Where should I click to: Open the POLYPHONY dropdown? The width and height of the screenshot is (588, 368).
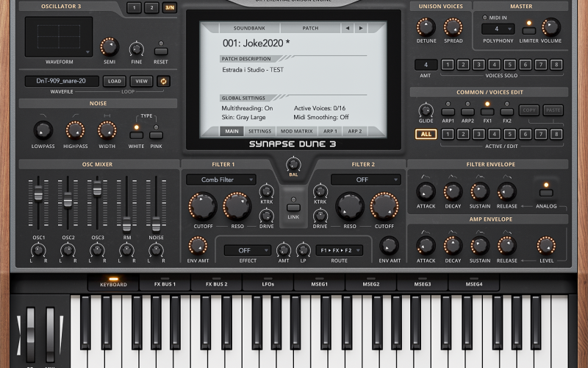(x=498, y=29)
